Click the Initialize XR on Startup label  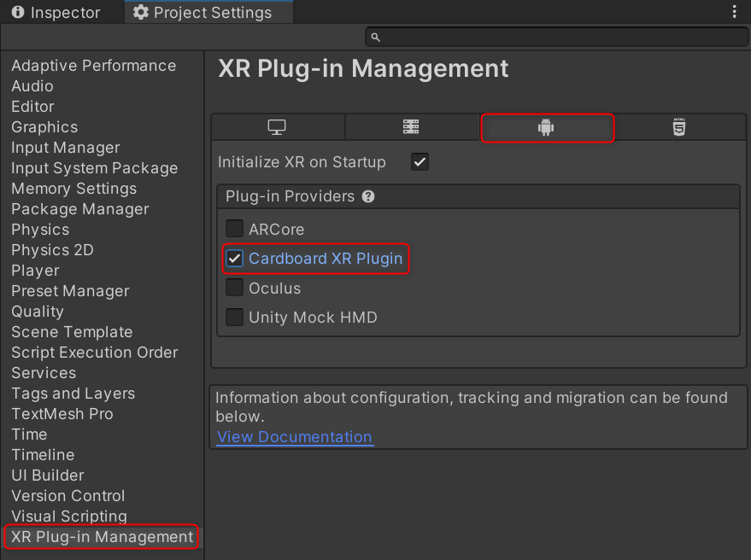[x=302, y=162]
